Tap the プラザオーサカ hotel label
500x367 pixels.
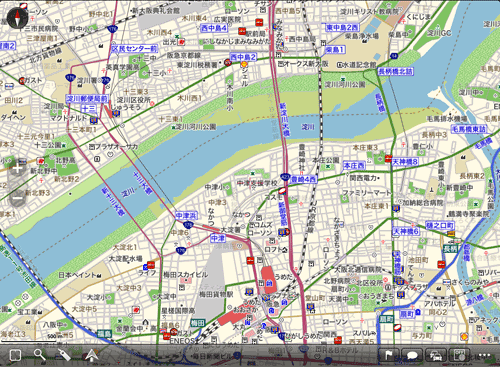coord(116,146)
